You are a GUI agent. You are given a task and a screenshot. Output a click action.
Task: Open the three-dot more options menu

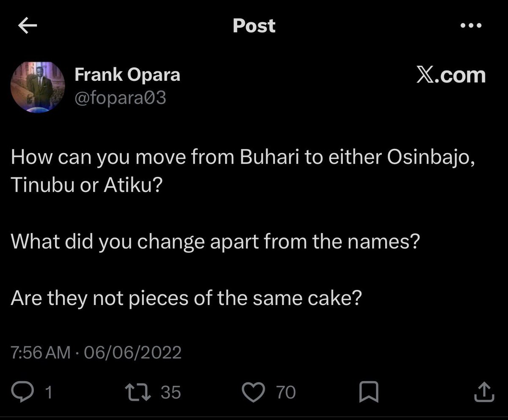tap(471, 26)
